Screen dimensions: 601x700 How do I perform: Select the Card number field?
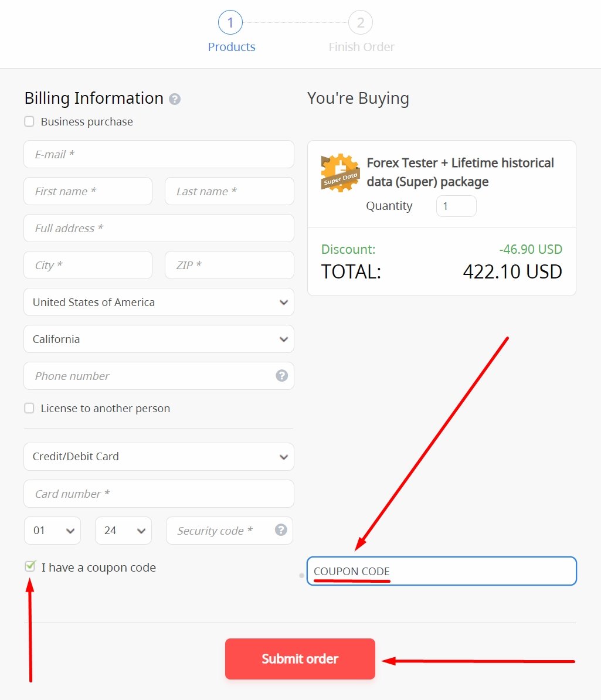pos(158,494)
